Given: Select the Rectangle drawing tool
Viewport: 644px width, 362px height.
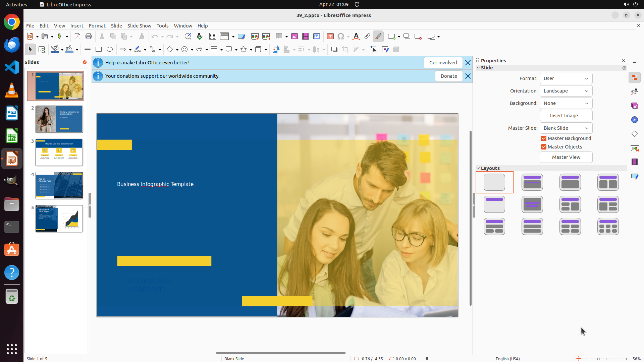Looking at the screenshot, I should click(99, 50).
